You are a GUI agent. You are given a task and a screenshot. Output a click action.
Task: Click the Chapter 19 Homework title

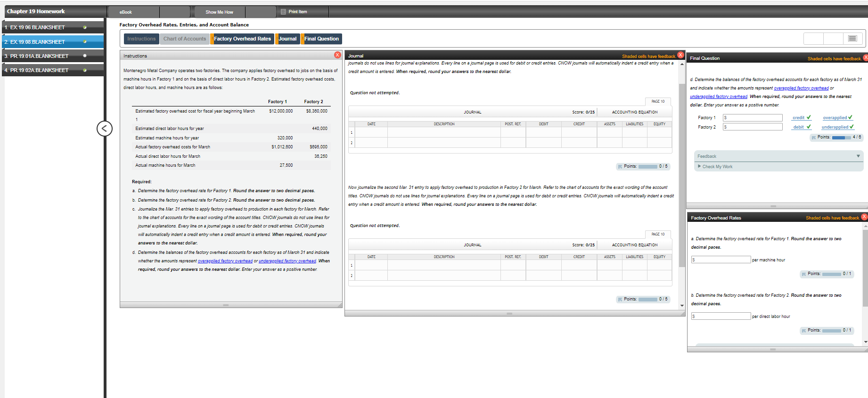[x=36, y=11]
